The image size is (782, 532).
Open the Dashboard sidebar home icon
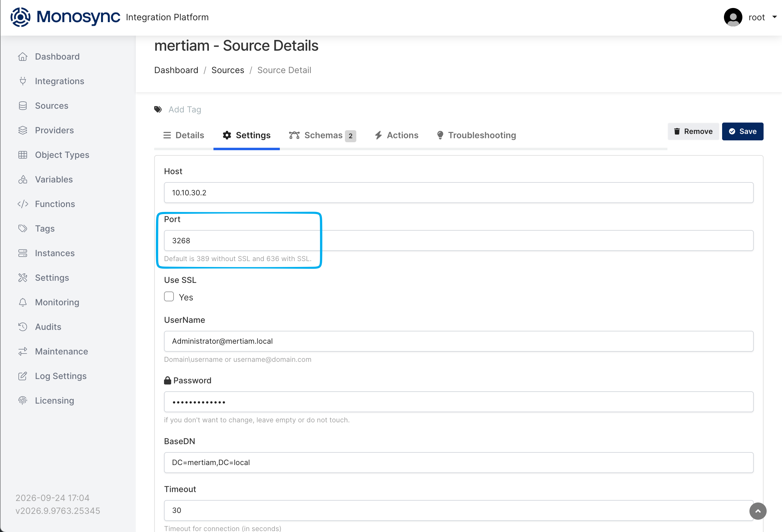[x=22, y=57]
